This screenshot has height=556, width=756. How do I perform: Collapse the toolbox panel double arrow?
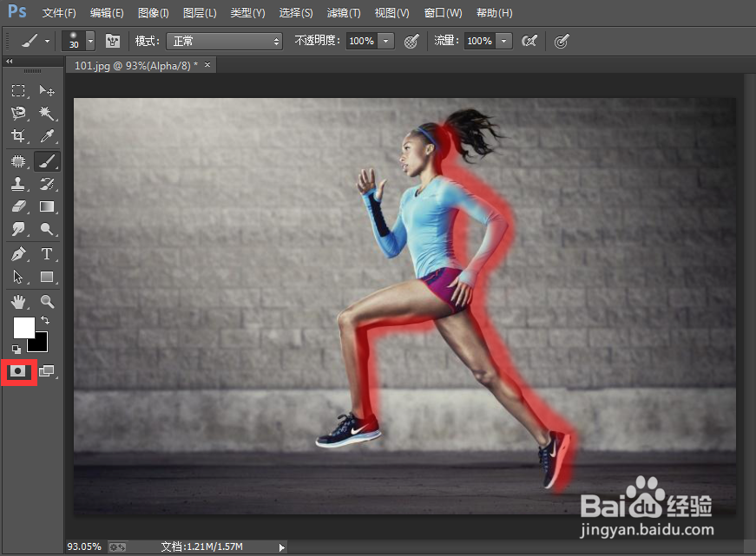10,62
